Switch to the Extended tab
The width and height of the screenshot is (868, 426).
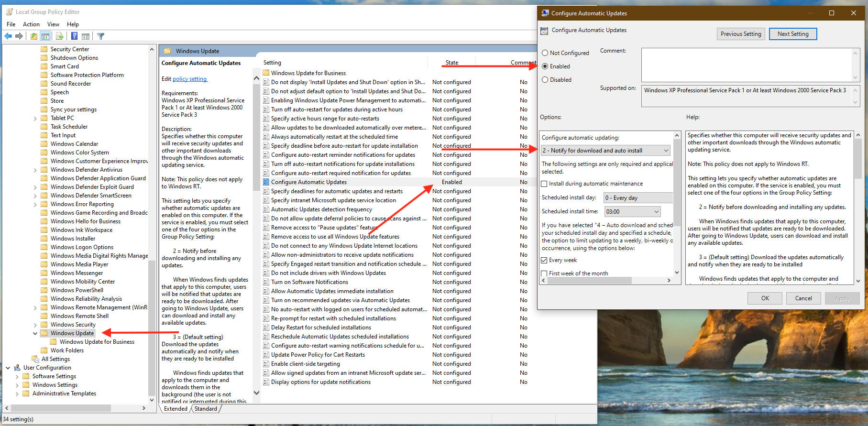176,409
